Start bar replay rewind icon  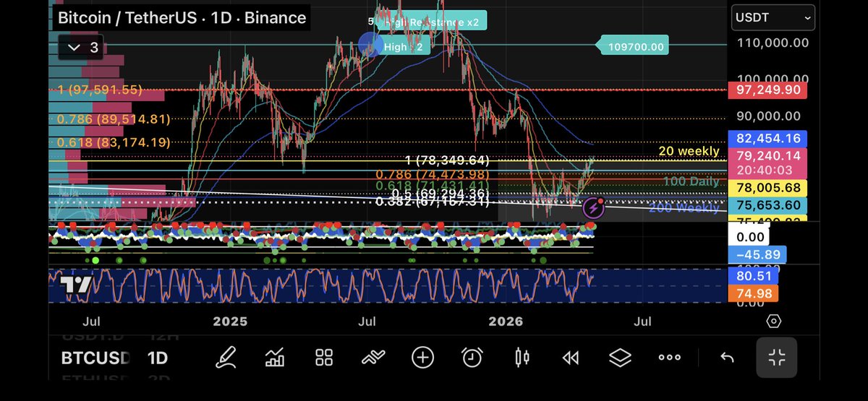pos(571,357)
